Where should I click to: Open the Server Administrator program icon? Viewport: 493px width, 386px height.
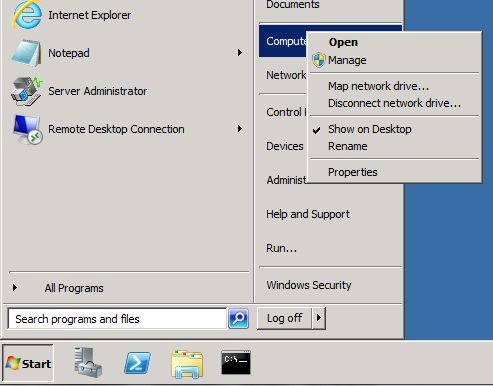27,91
